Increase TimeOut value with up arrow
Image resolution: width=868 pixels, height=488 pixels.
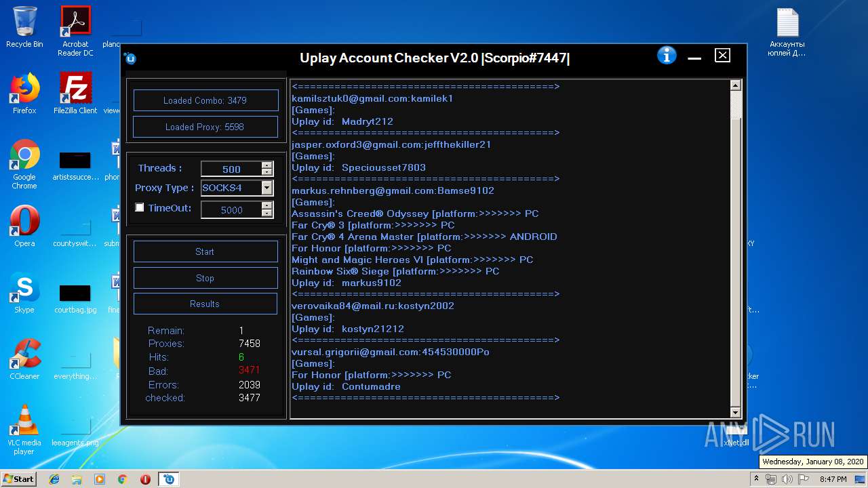point(267,206)
